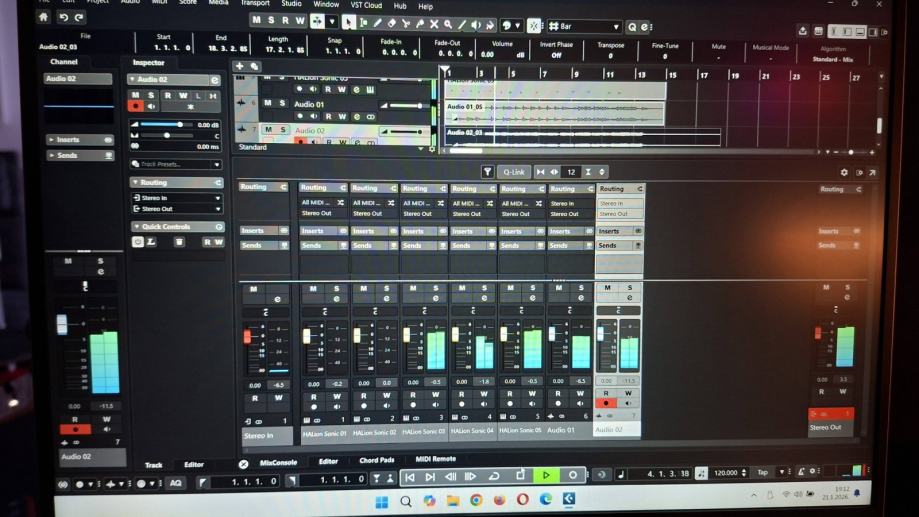
Task: Collapse the Routing section in Inspector
Action: (176, 182)
